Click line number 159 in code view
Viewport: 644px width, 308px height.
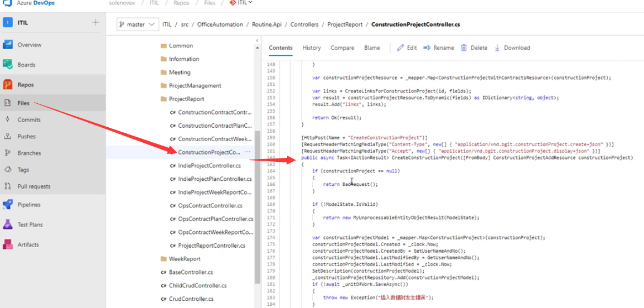tap(270, 137)
